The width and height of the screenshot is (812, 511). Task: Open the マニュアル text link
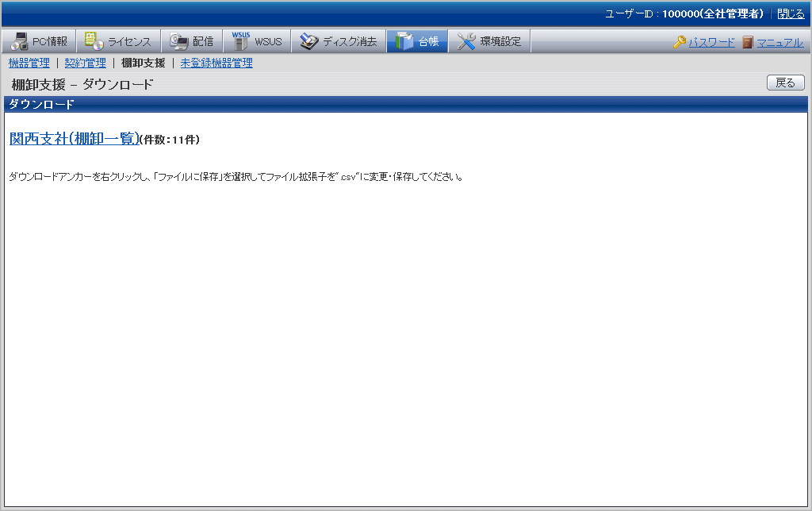click(779, 43)
